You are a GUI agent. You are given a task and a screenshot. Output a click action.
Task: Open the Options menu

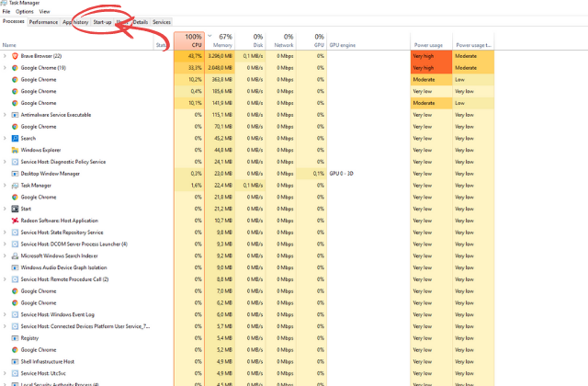tap(25, 12)
